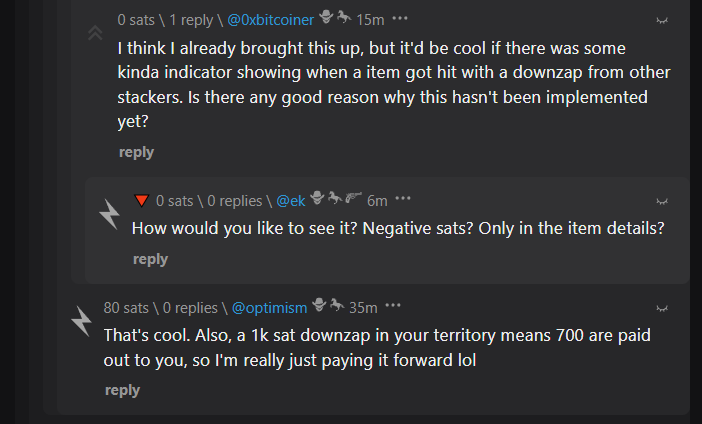Collapse the @optimism comment
This screenshot has width=702, height=424.
click(662, 308)
